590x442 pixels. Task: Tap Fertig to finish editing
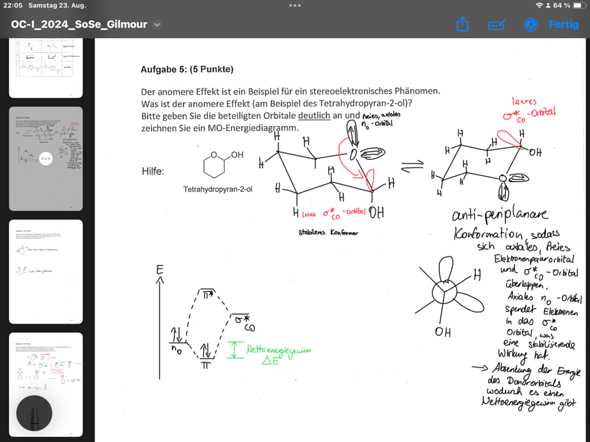563,24
